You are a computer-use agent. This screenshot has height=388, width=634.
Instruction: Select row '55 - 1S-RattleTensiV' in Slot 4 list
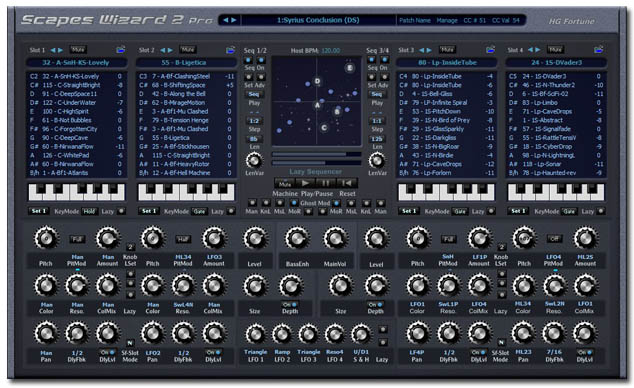pyautogui.click(x=556, y=138)
